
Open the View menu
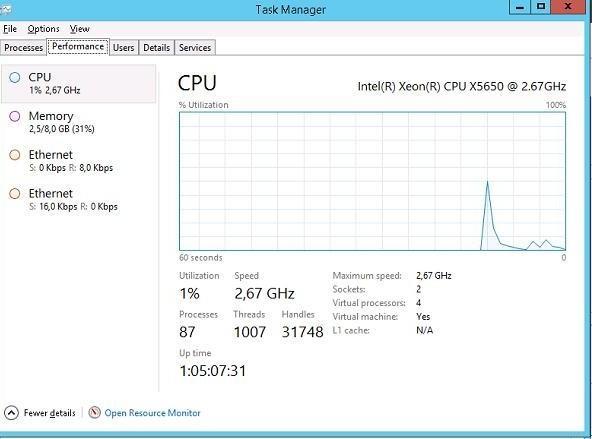80,29
